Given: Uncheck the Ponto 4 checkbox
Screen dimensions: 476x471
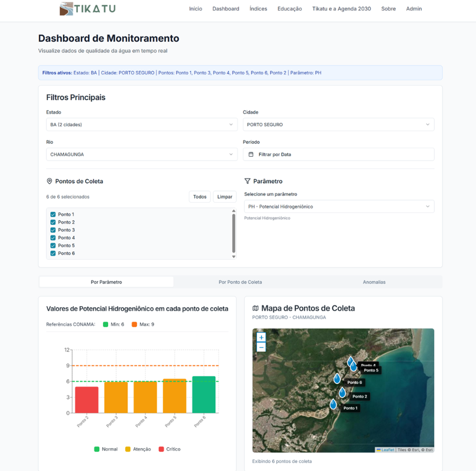Looking at the screenshot, I should [53, 238].
